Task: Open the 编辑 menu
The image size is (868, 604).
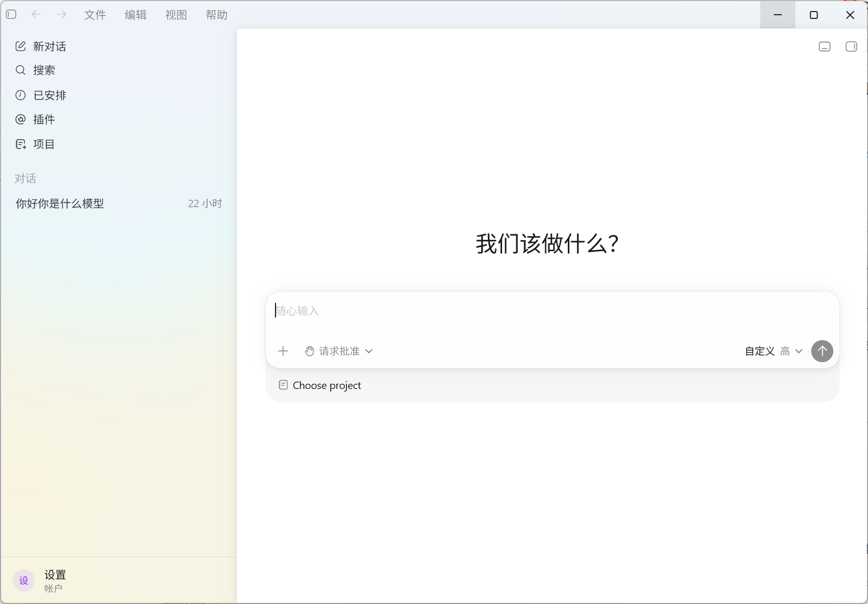Action: (136, 15)
